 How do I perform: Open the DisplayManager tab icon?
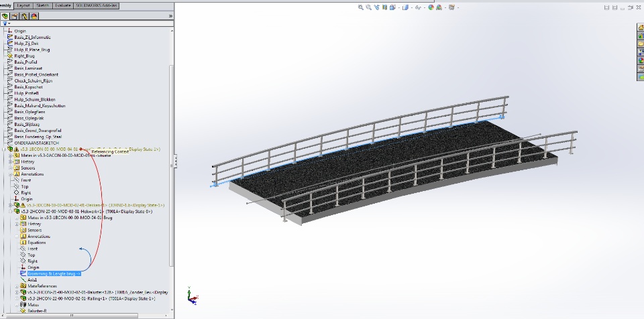[34, 17]
